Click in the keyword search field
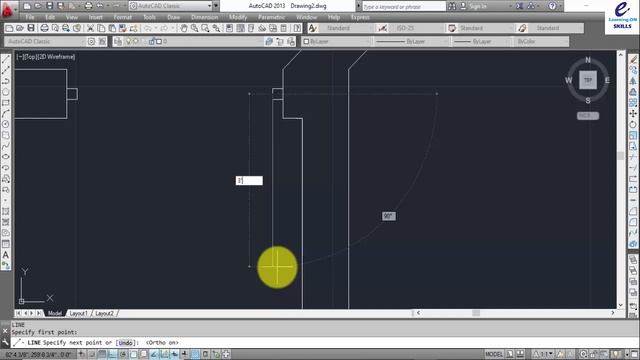This screenshot has width=640, height=360. click(x=403, y=6)
